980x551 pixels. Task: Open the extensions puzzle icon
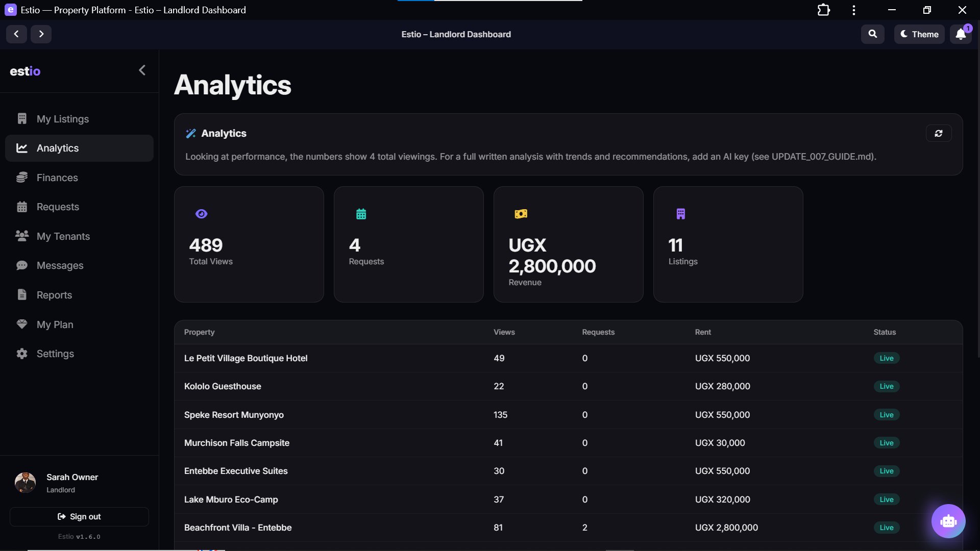click(824, 10)
